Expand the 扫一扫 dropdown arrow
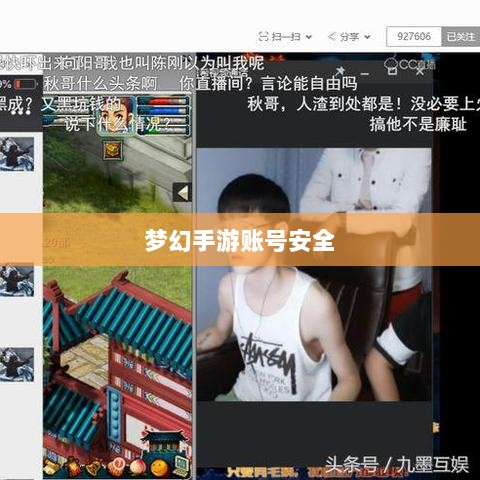This screenshot has width=480, height=480. pyautogui.click(x=309, y=37)
